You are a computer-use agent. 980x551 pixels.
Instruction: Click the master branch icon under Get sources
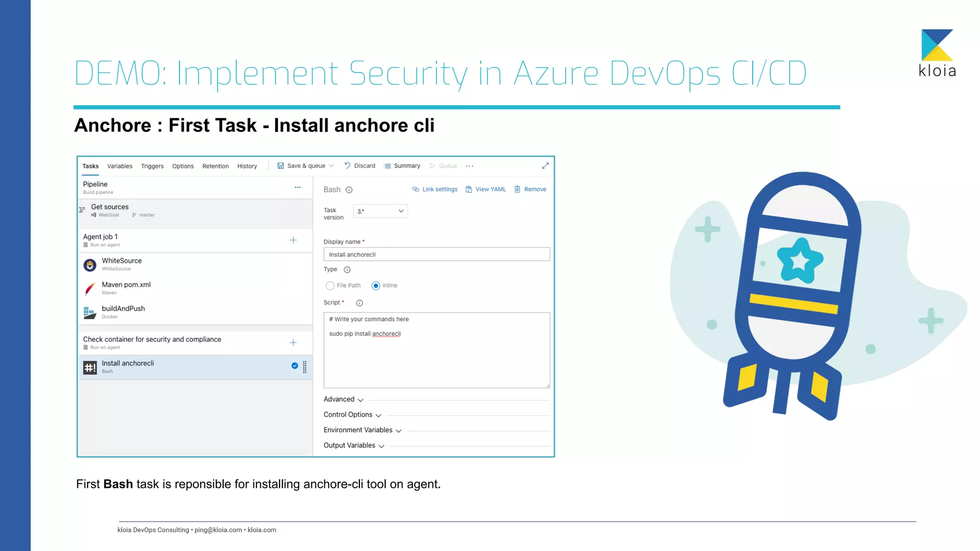pos(134,215)
